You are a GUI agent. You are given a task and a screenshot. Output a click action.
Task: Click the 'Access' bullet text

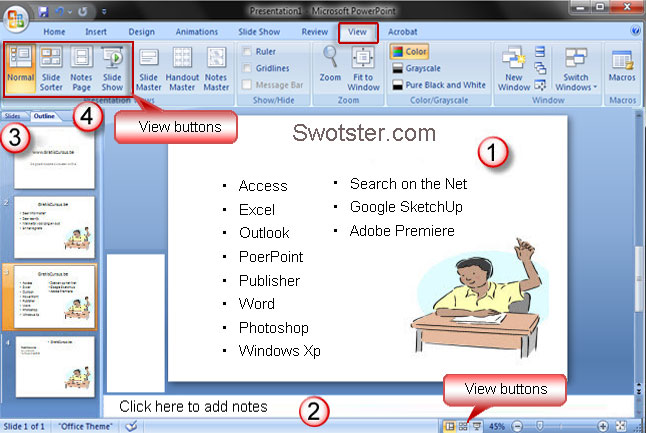[x=263, y=186]
